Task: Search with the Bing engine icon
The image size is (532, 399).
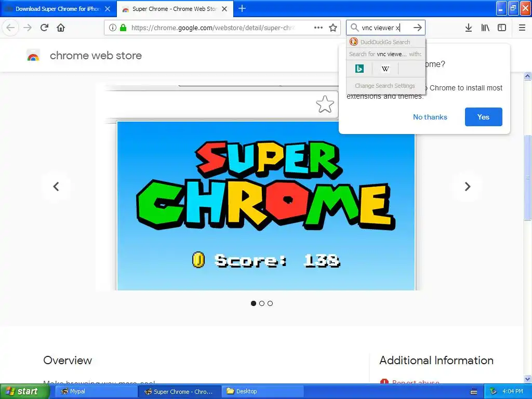Action: tap(360, 69)
